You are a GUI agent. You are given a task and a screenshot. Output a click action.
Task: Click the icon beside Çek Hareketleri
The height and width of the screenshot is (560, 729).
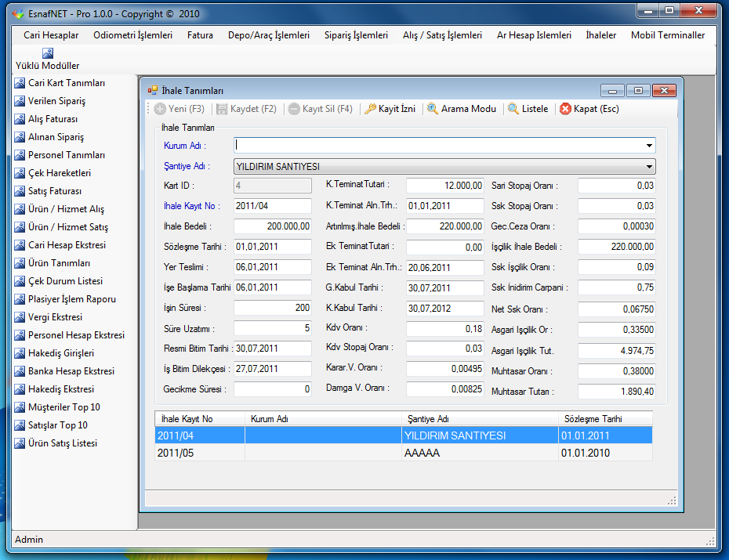[x=20, y=173]
